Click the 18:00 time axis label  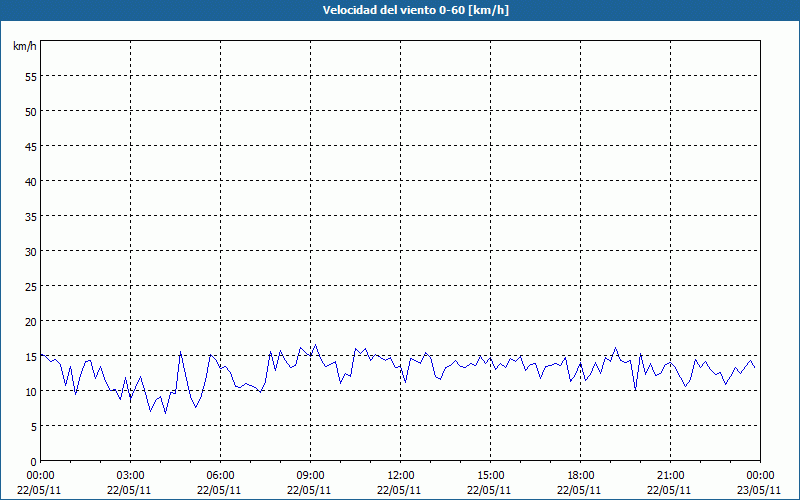[581, 476]
